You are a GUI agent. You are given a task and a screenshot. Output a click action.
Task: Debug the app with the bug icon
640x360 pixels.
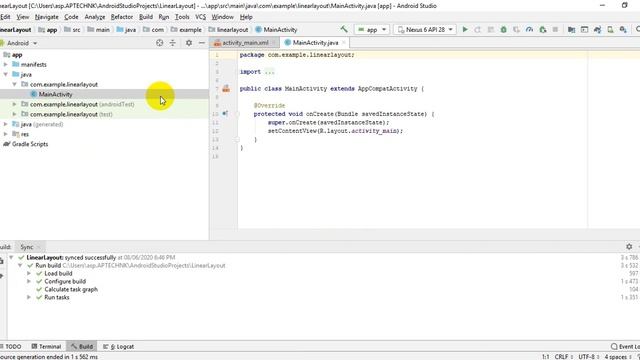(504, 29)
